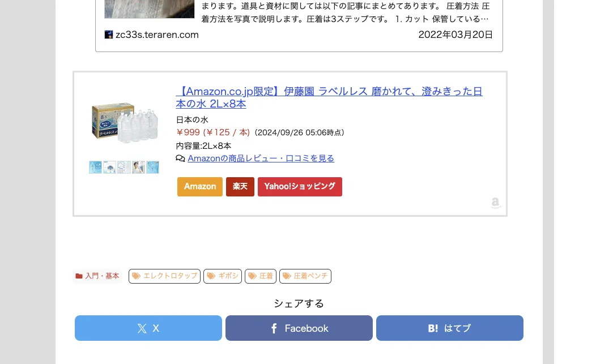Open Amazonの商品レビュー・口コミを見る link
This screenshot has width=596, height=364.
click(x=261, y=159)
